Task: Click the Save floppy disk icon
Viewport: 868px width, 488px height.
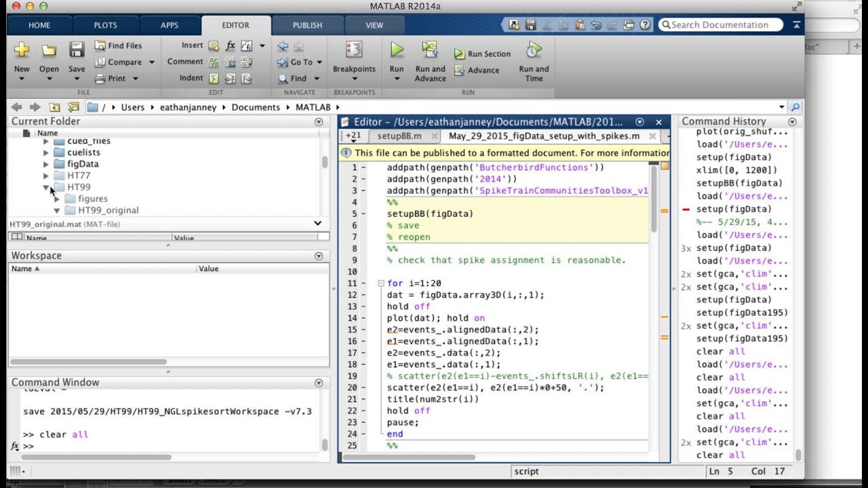Action: [x=77, y=49]
